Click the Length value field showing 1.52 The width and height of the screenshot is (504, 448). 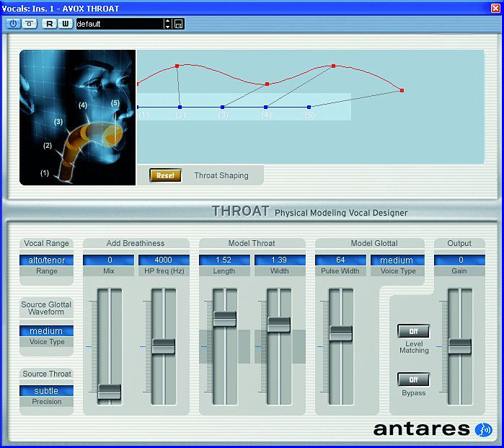click(224, 260)
